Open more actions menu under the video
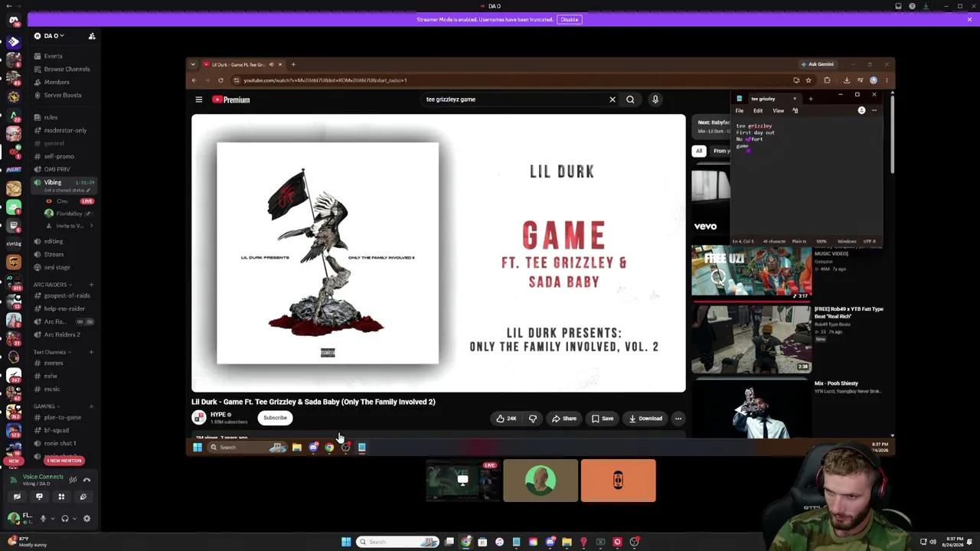 point(678,419)
